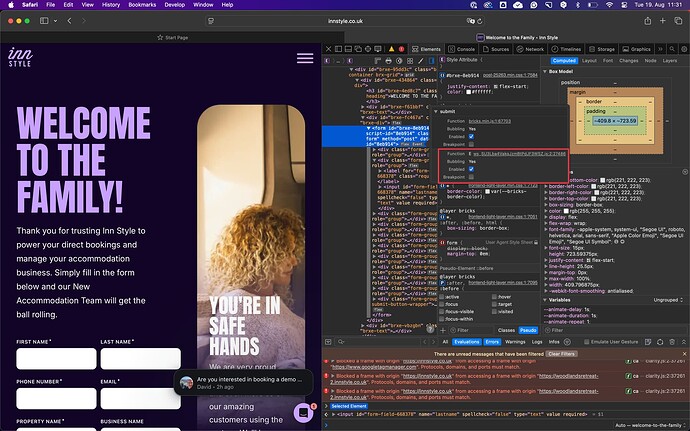Open device settings icon in inspector toolbar
The image size is (690, 431).
[378, 49]
